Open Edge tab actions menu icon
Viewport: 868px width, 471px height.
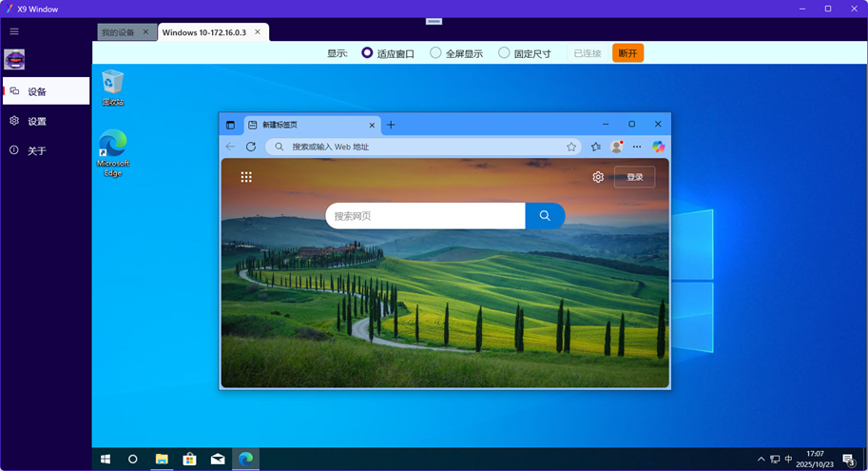(230, 125)
